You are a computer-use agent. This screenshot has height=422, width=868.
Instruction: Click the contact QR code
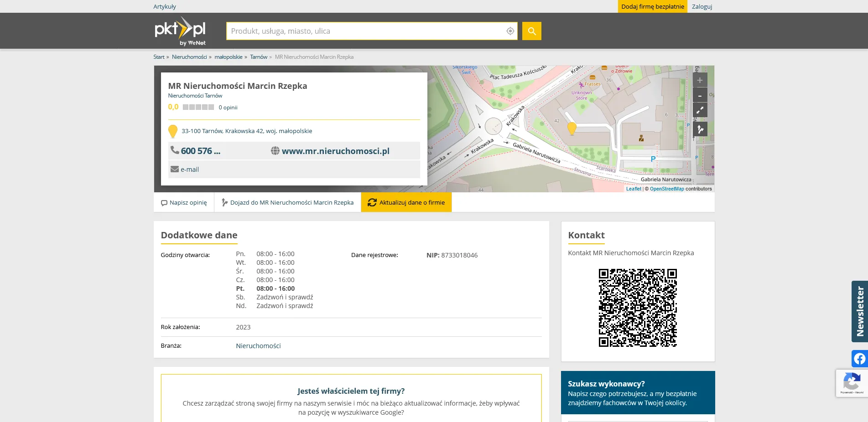click(638, 308)
